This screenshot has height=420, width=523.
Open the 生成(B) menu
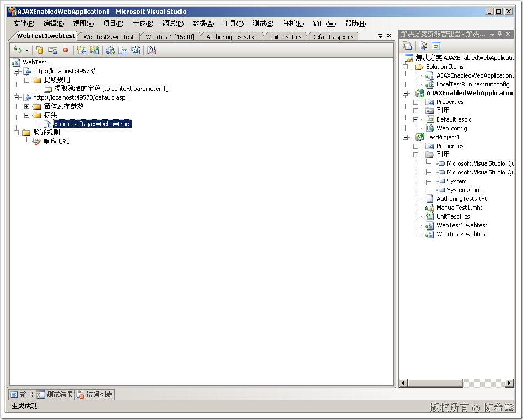pos(143,24)
